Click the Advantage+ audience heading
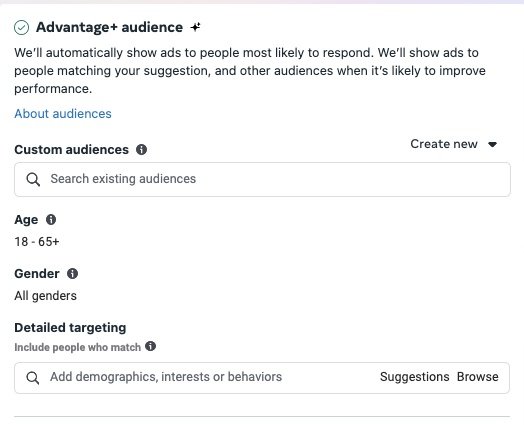The height and width of the screenshot is (425, 524). pyautogui.click(x=109, y=27)
